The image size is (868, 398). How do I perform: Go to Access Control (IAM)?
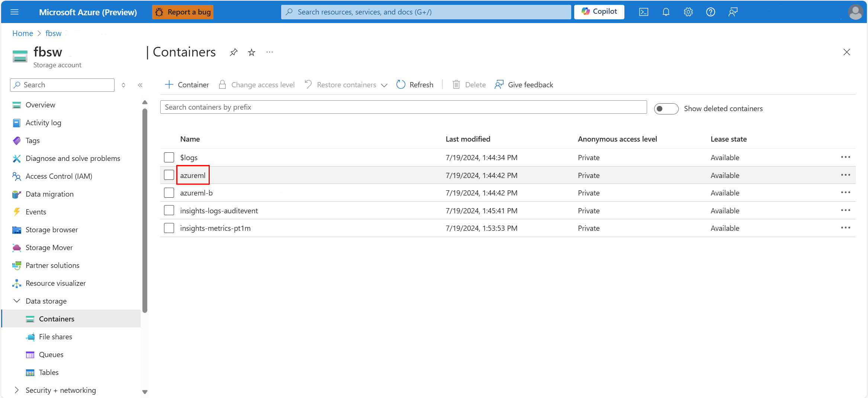click(59, 176)
